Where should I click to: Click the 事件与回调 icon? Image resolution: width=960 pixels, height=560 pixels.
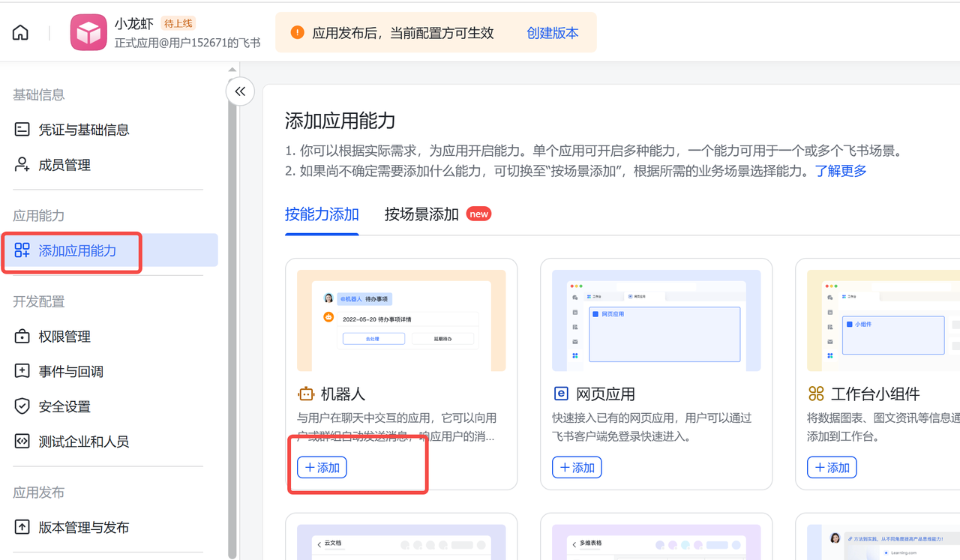[22, 371]
